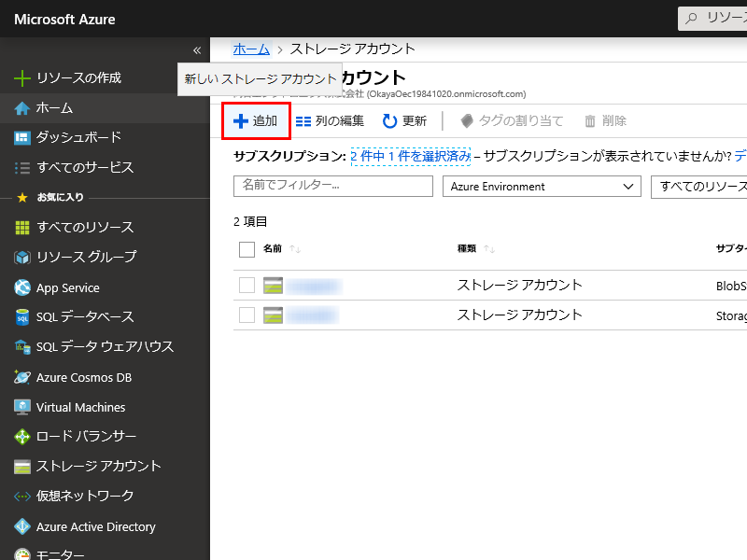This screenshot has height=560, width=747.
Task: Sort by 種類 column arrows
Action: (x=489, y=249)
